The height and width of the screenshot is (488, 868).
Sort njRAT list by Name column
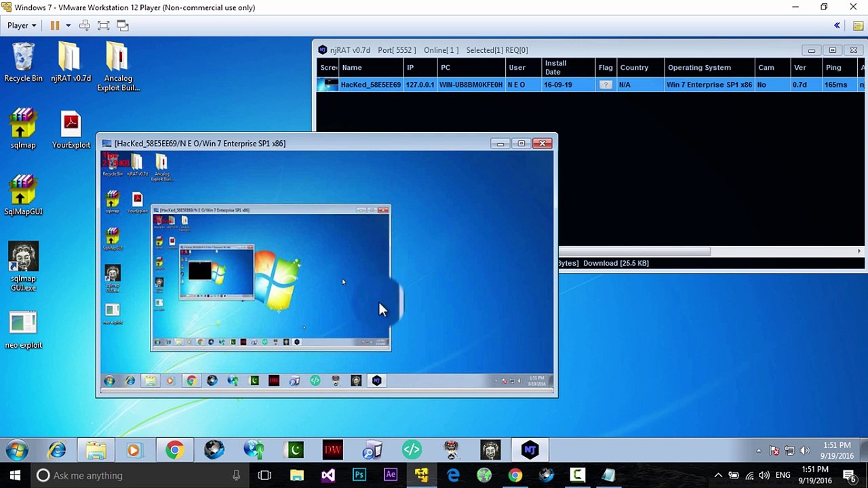pos(370,68)
